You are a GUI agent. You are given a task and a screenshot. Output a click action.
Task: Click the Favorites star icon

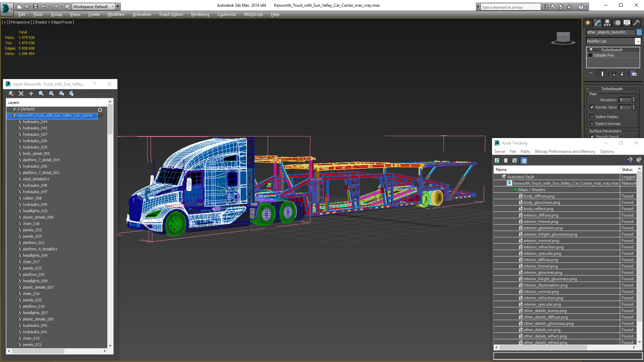tap(569, 7)
